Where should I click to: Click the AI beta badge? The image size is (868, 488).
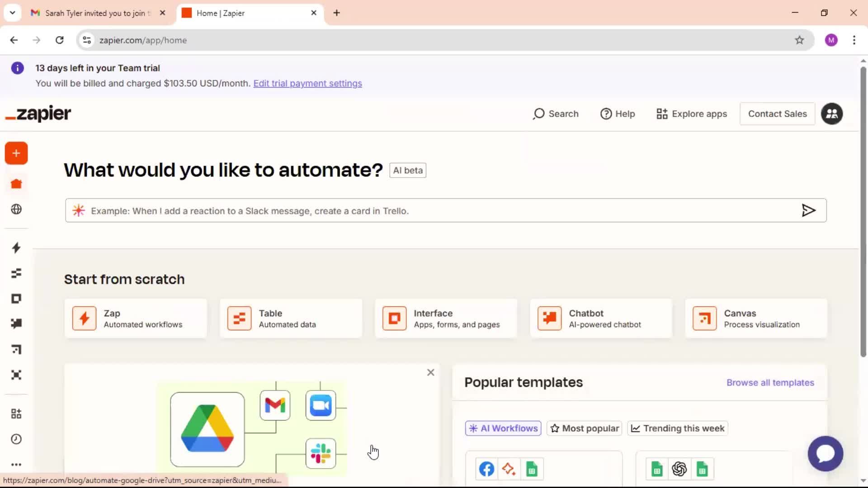click(x=408, y=170)
